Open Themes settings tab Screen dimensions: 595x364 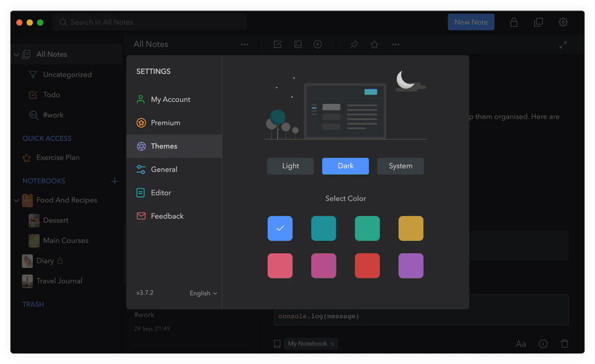tap(174, 146)
